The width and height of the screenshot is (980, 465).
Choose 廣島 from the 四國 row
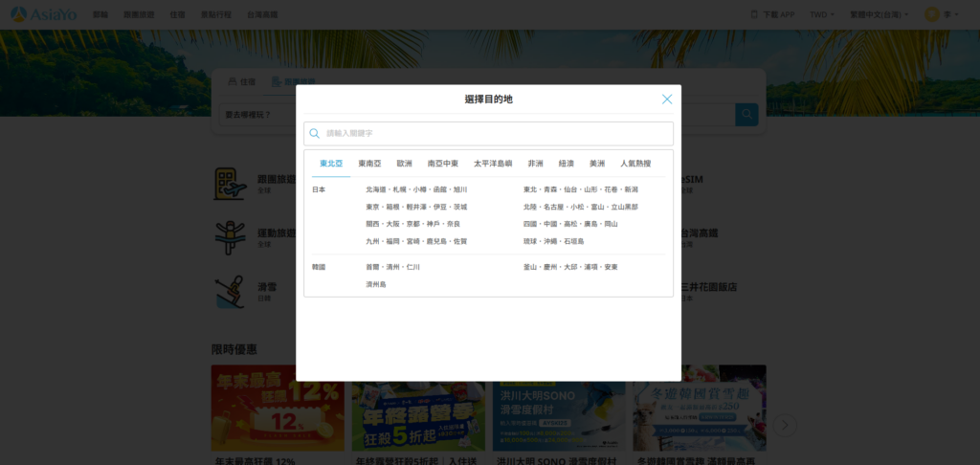(x=590, y=224)
